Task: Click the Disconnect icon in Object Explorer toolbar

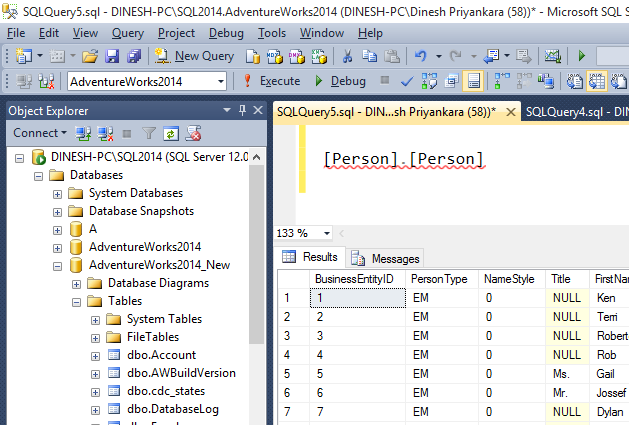Action: pos(105,133)
